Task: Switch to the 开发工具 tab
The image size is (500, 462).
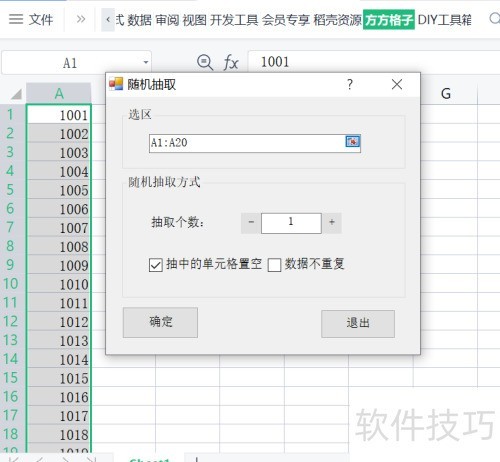Action: tap(234, 20)
